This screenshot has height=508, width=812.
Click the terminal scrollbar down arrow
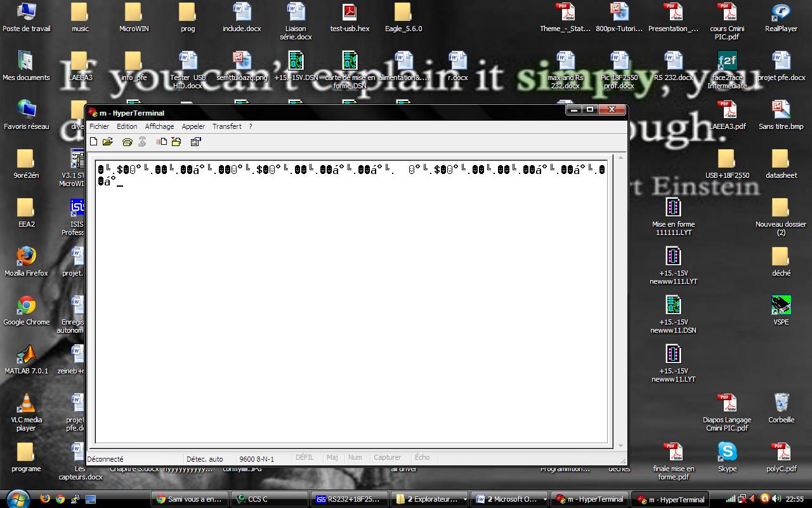coord(620,446)
